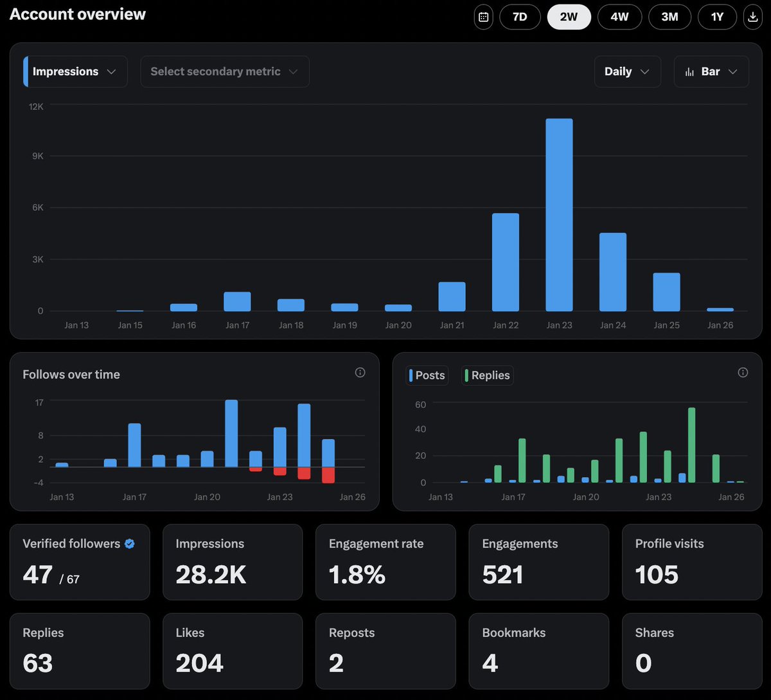Open the Bar chart type dropdown
This screenshot has width=771, height=700.
[711, 71]
